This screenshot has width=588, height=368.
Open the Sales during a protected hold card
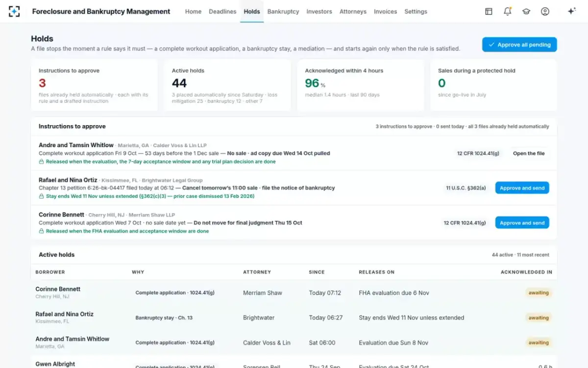click(494, 85)
